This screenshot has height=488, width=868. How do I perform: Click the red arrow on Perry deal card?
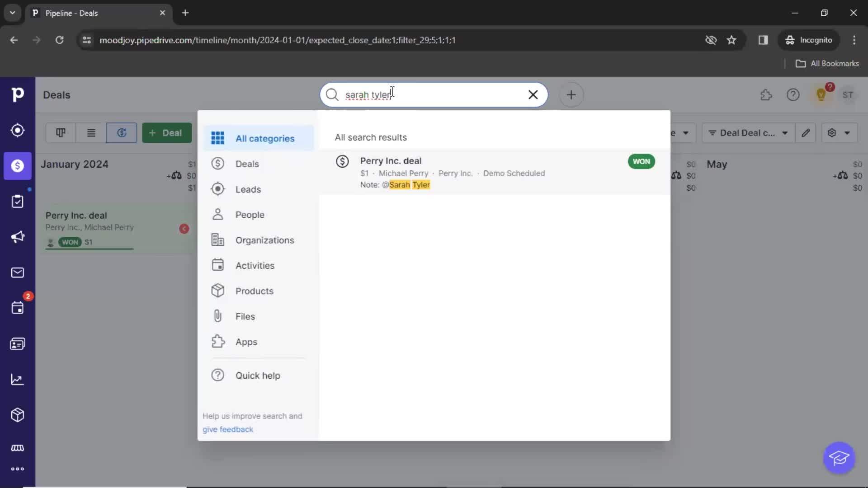pos(184,229)
